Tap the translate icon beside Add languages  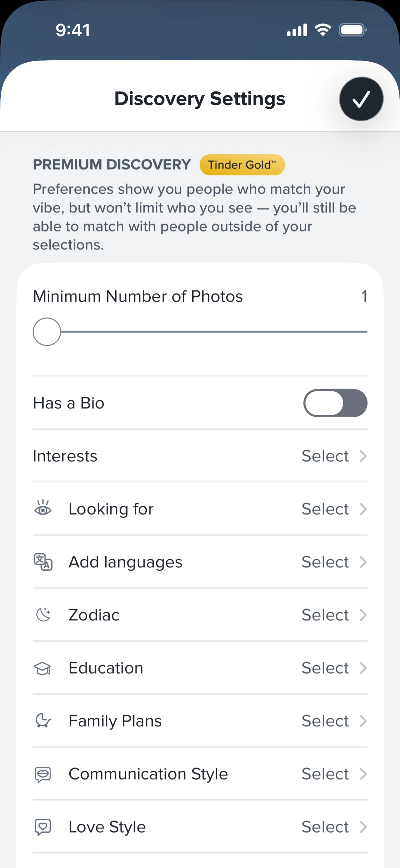tap(43, 562)
